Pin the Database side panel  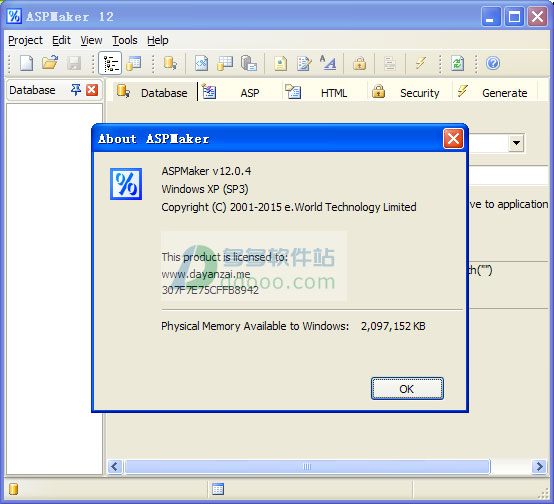76,90
